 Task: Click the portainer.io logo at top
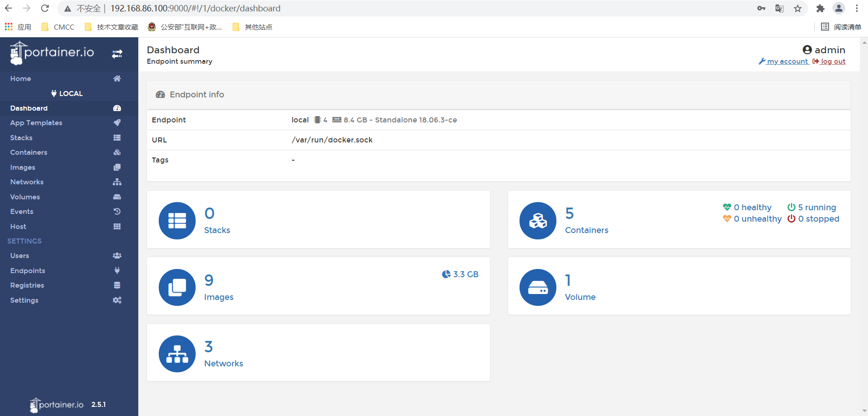[x=52, y=53]
